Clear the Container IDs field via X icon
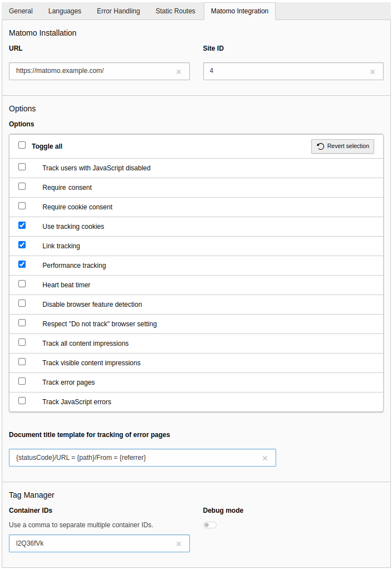Screen dimensions: 392x569 179,544
